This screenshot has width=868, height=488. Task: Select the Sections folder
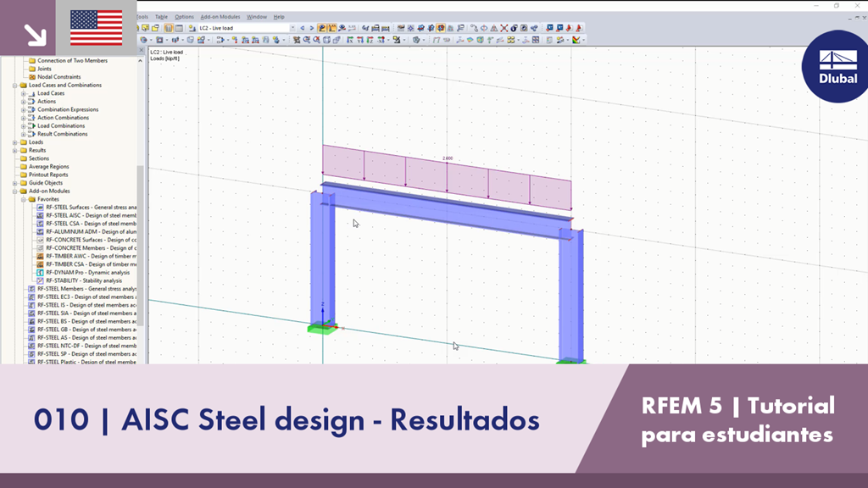(39, 158)
